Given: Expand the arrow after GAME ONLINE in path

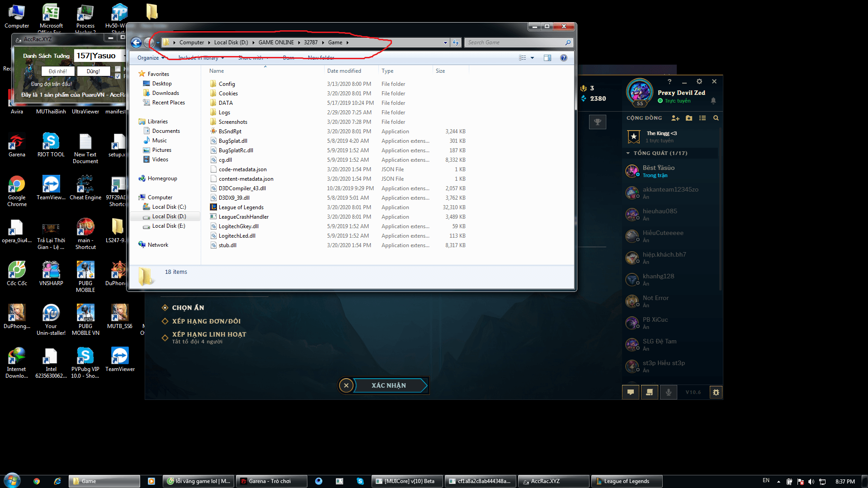Looking at the screenshot, I should pyautogui.click(x=299, y=42).
